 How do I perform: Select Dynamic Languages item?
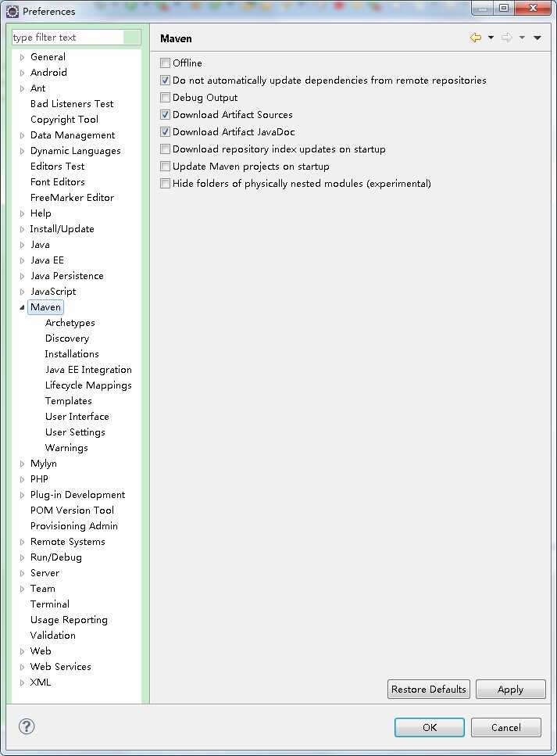pos(75,150)
